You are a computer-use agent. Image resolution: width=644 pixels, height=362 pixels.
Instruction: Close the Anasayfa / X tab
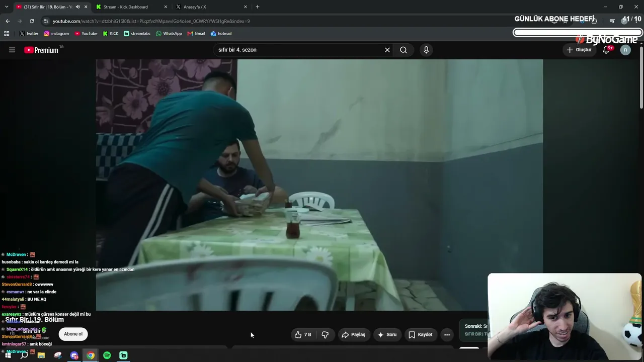coord(246,7)
